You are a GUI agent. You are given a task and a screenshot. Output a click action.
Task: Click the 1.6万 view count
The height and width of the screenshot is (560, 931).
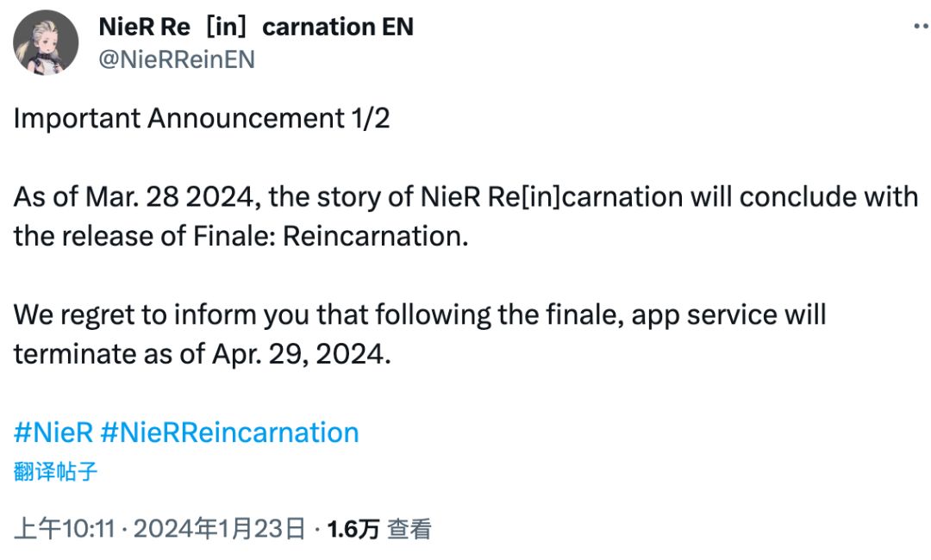tap(353, 529)
